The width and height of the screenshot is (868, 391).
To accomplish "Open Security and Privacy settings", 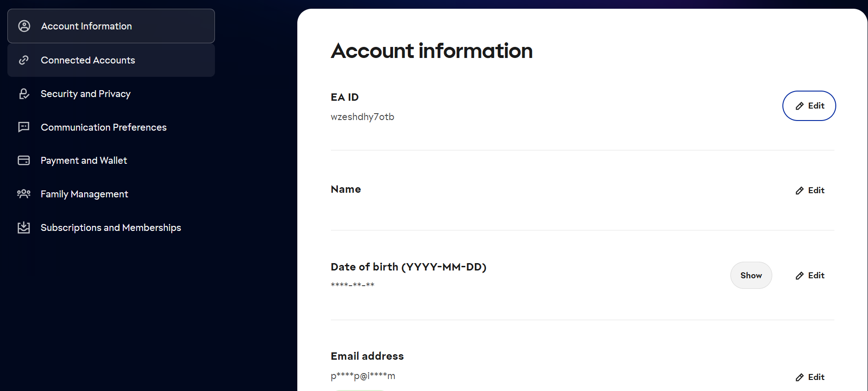I will (86, 94).
